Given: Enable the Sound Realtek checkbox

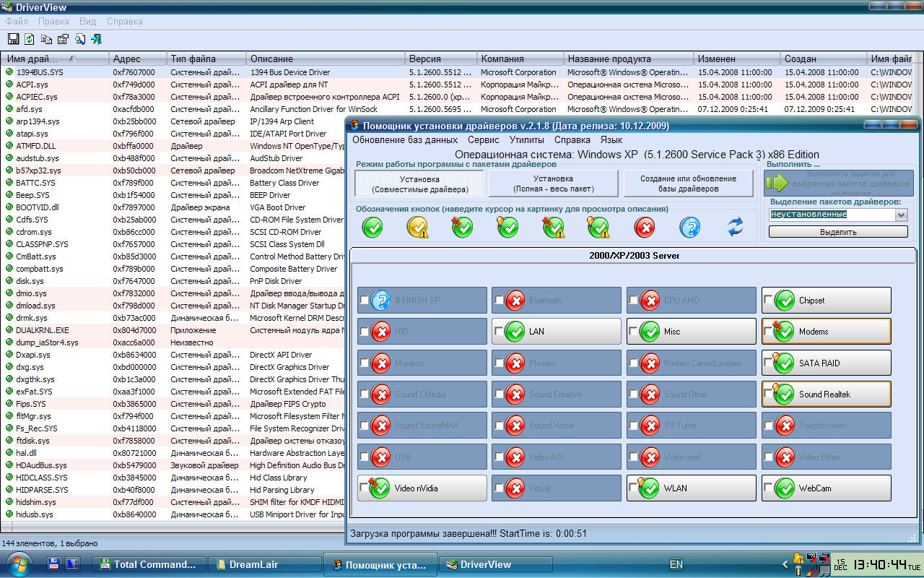Looking at the screenshot, I should [x=768, y=394].
